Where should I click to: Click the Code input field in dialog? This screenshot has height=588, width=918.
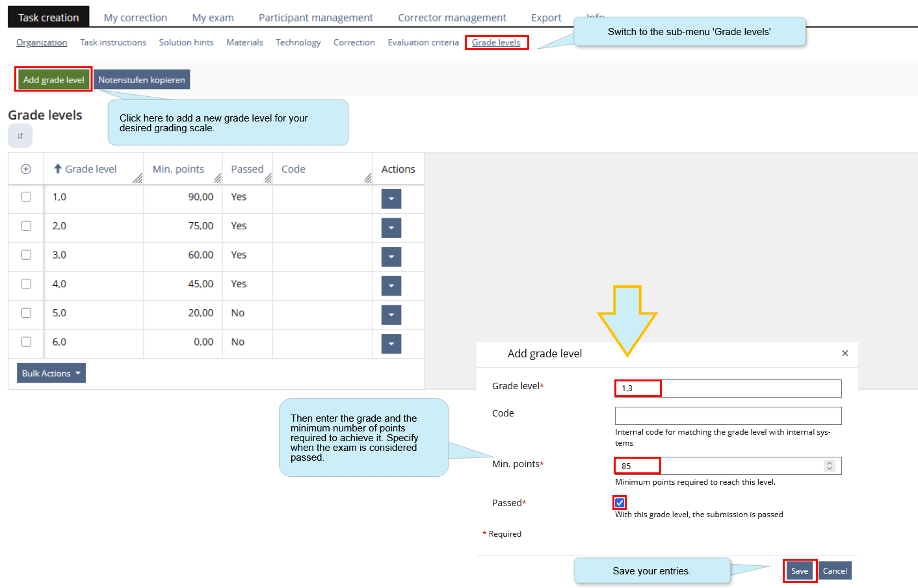click(728, 416)
